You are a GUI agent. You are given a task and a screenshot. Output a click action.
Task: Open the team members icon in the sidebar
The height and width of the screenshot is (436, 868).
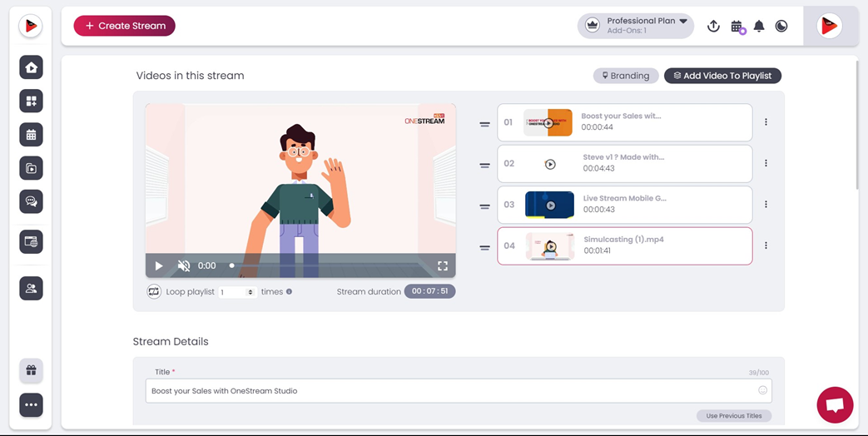tap(31, 288)
